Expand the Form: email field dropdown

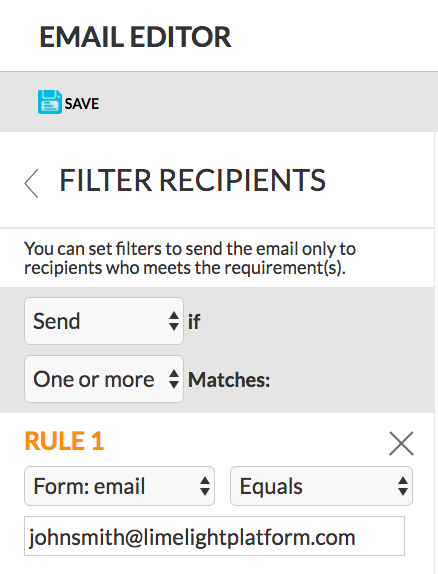click(x=119, y=486)
